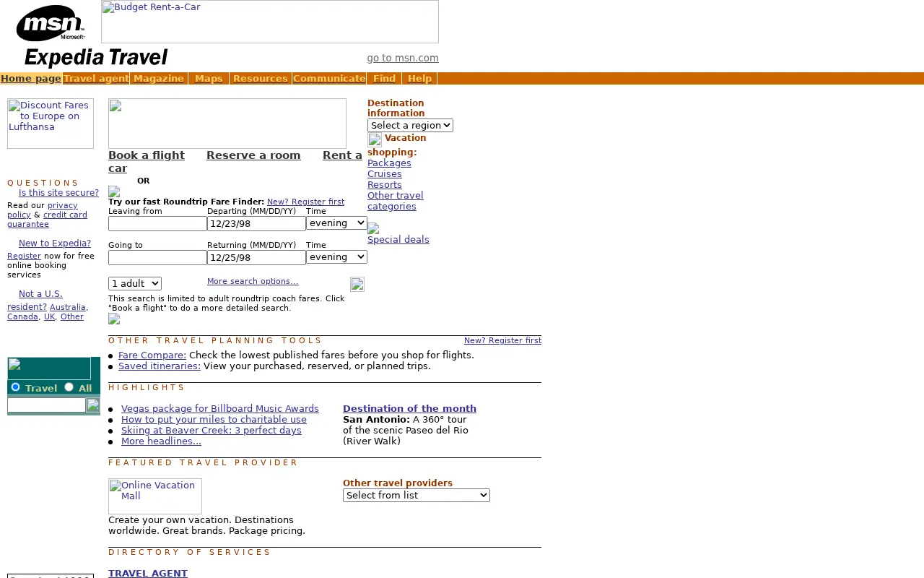Click the Reserve a room link
Image resolution: width=924 pixels, height=578 pixels.
pos(253,155)
